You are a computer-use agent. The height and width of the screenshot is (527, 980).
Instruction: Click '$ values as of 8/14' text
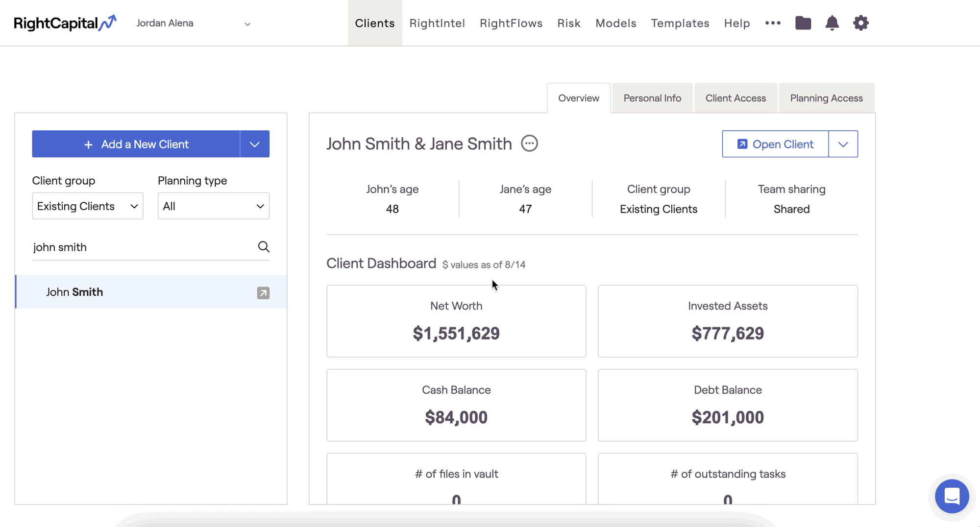[x=484, y=265]
